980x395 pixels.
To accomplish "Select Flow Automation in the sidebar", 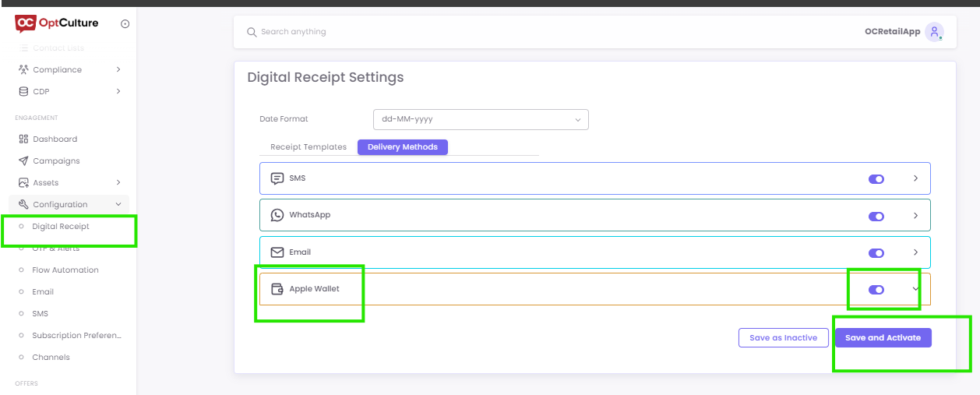I will (x=65, y=270).
